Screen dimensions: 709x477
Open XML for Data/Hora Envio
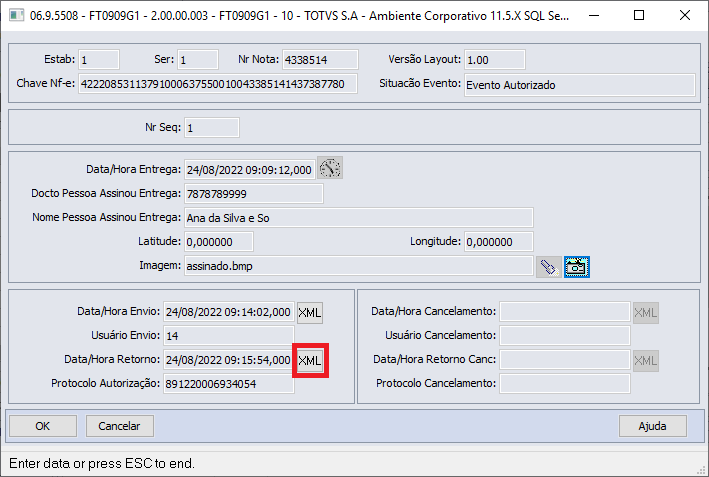(x=310, y=312)
